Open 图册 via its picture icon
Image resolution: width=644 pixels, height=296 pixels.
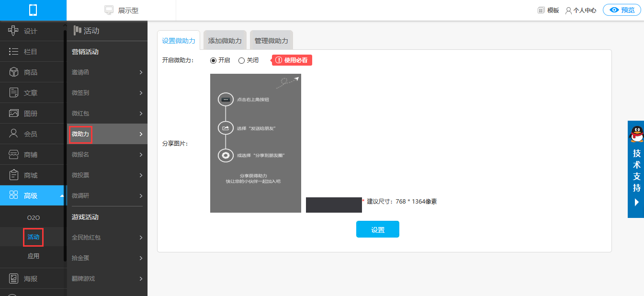[x=13, y=114]
